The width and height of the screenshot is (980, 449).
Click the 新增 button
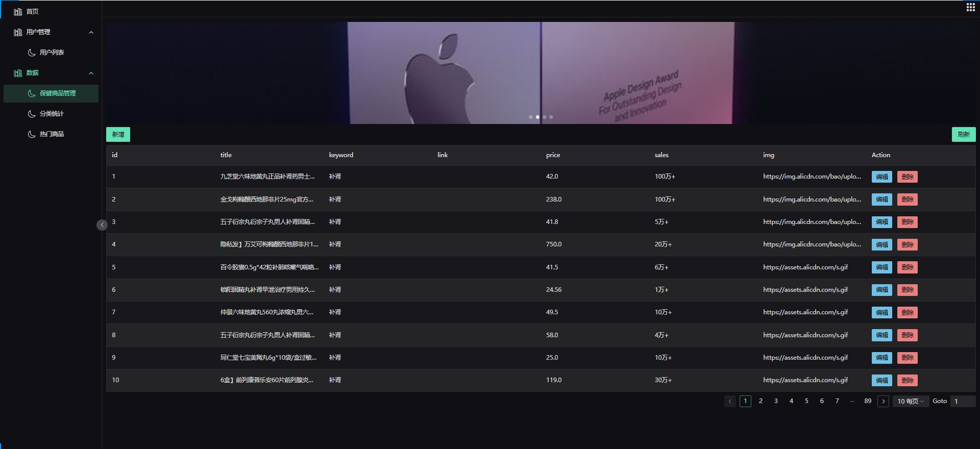(118, 134)
